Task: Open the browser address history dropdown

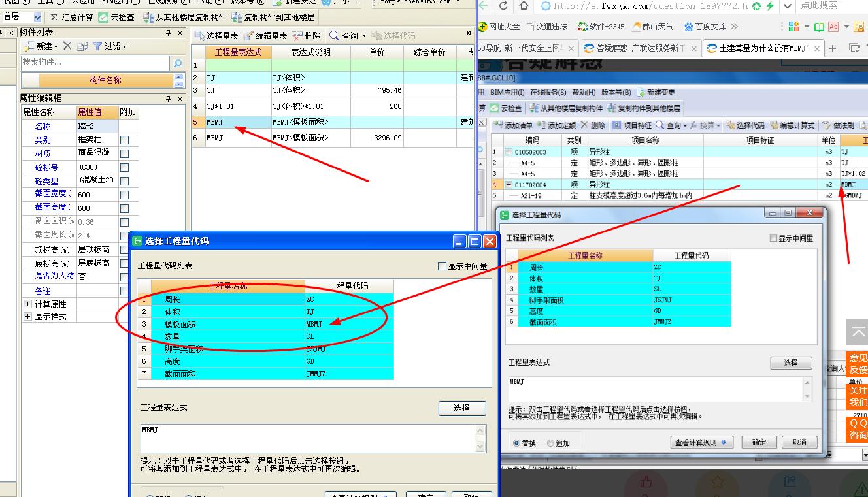Action: coord(788,6)
